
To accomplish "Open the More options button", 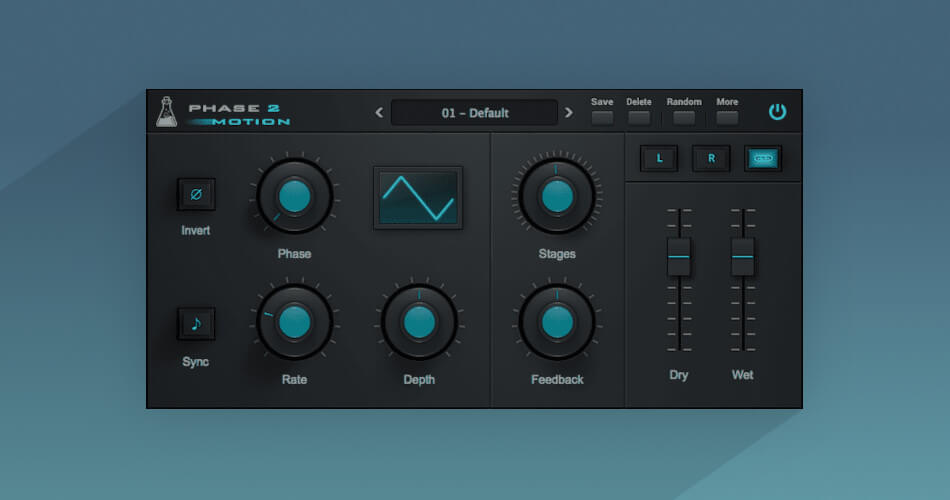I will [727, 118].
